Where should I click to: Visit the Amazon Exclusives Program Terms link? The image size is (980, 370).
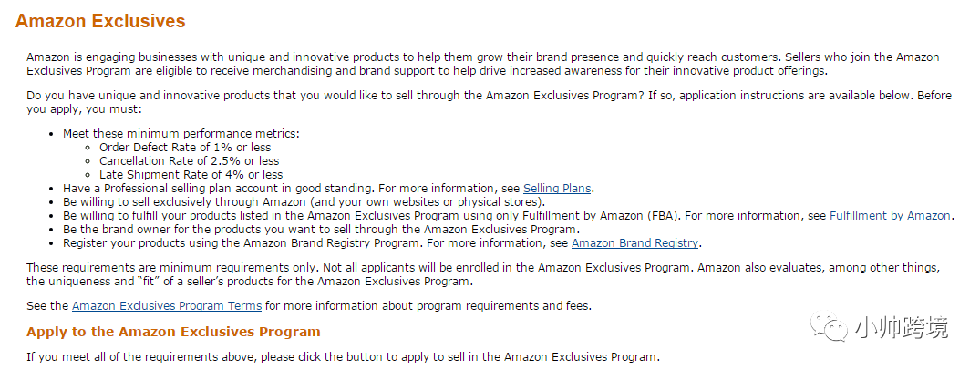point(167,305)
